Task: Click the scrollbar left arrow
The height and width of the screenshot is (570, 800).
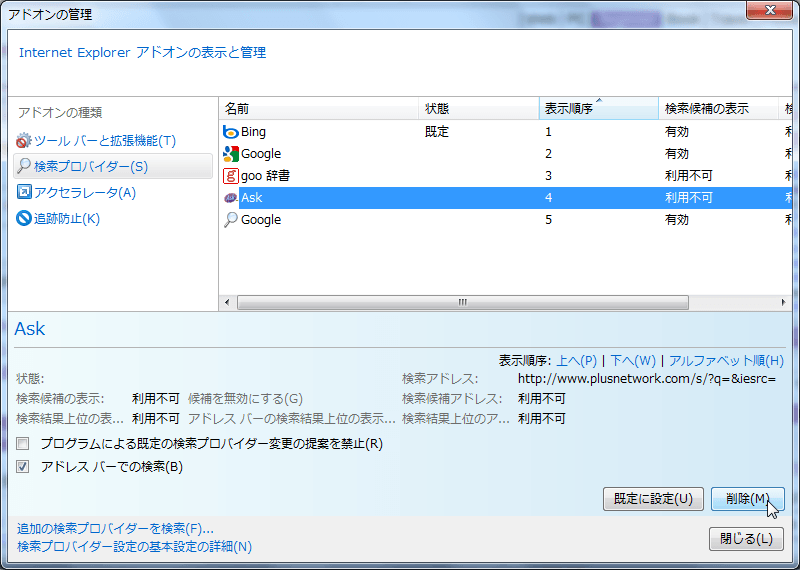Action: point(227,303)
